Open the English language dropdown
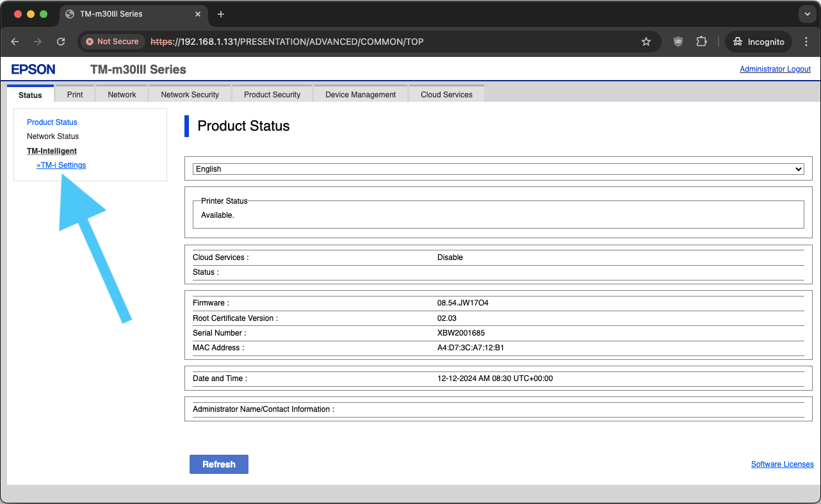 coord(498,169)
